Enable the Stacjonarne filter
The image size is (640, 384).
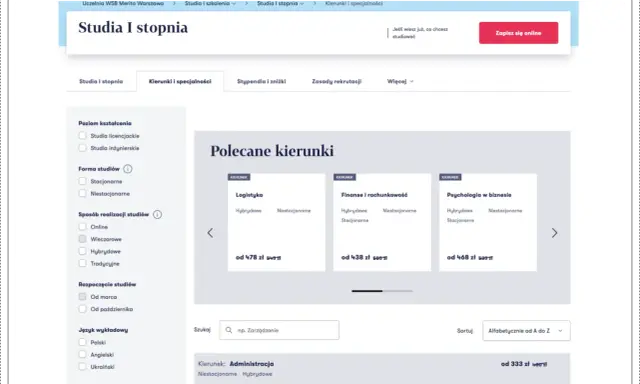tap(82, 181)
